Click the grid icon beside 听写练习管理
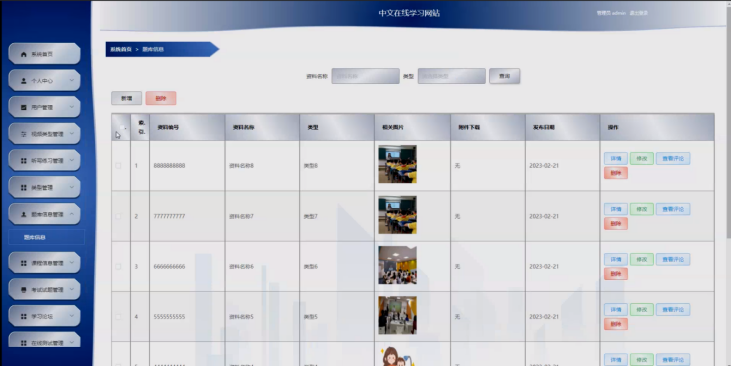The image size is (732, 367). tap(24, 161)
